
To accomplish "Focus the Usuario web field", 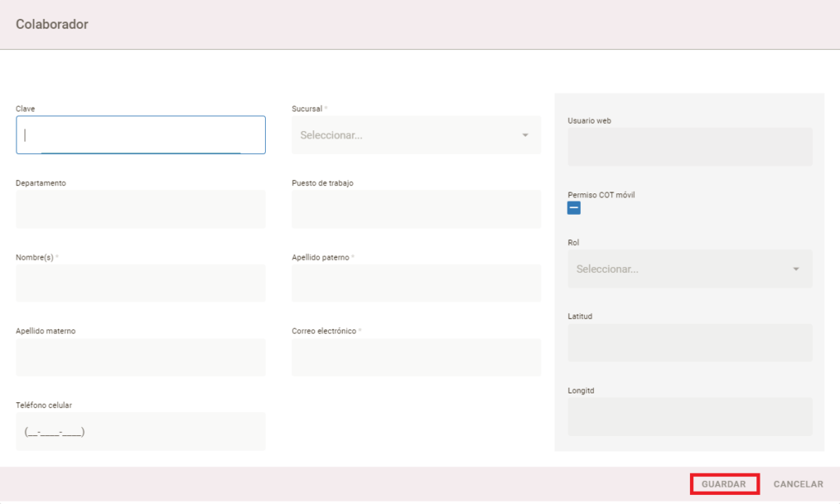I will point(690,148).
